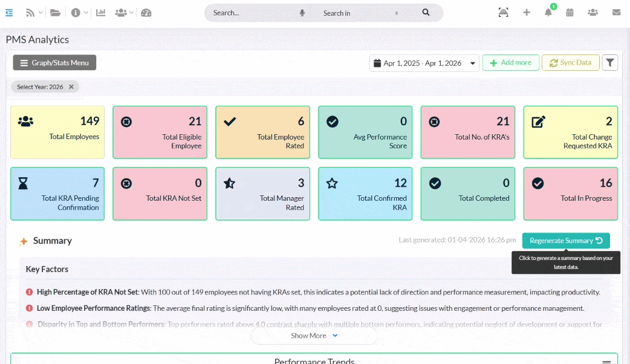The image size is (630, 364).
Task: Open the Total Employees card
Action: [57, 132]
